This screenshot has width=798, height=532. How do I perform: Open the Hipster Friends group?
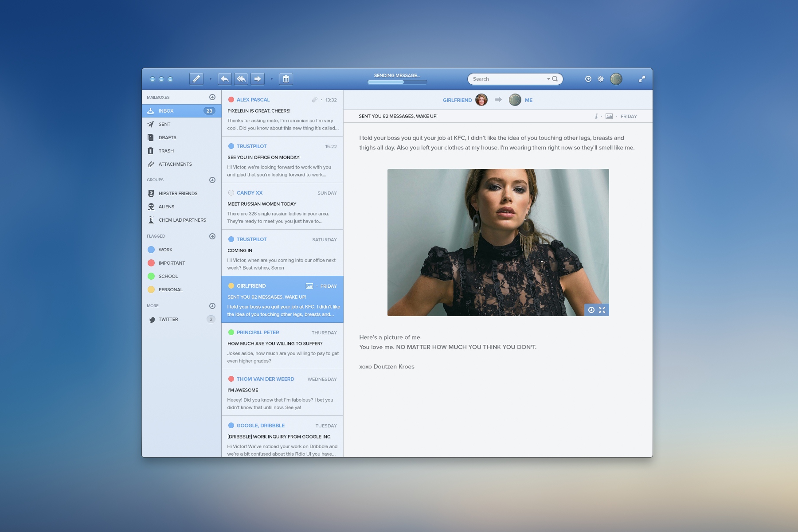coord(182,193)
